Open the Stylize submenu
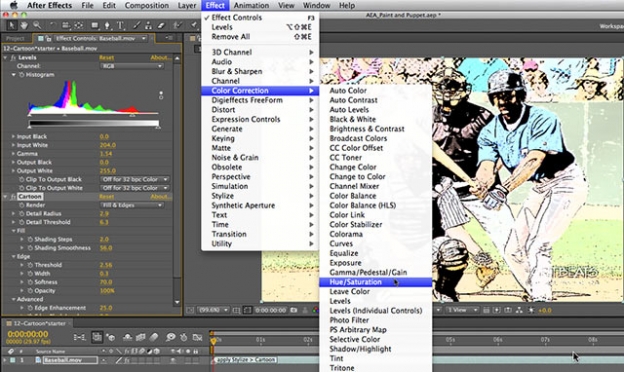This screenshot has height=372, width=624. coord(260,196)
